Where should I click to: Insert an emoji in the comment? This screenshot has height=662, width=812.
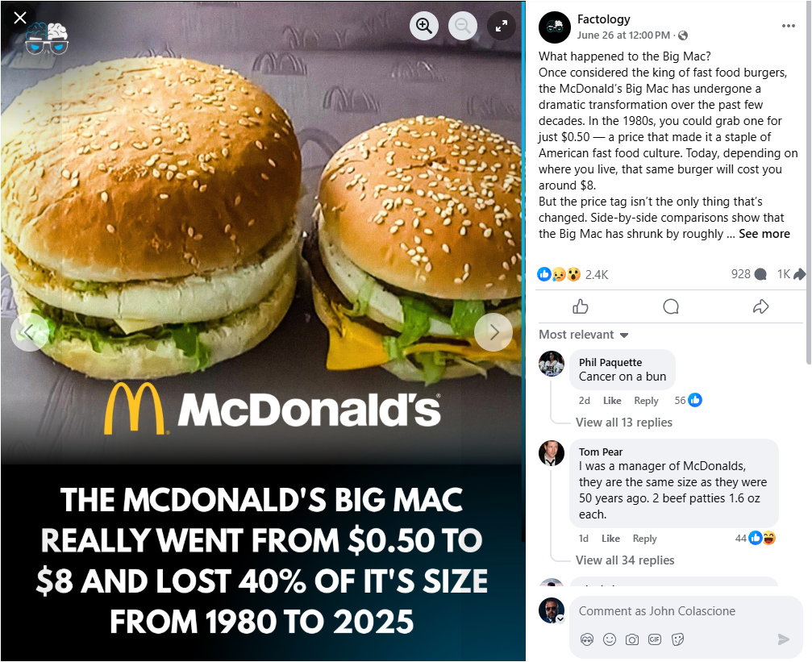pyautogui.click(x=610, y=639)
